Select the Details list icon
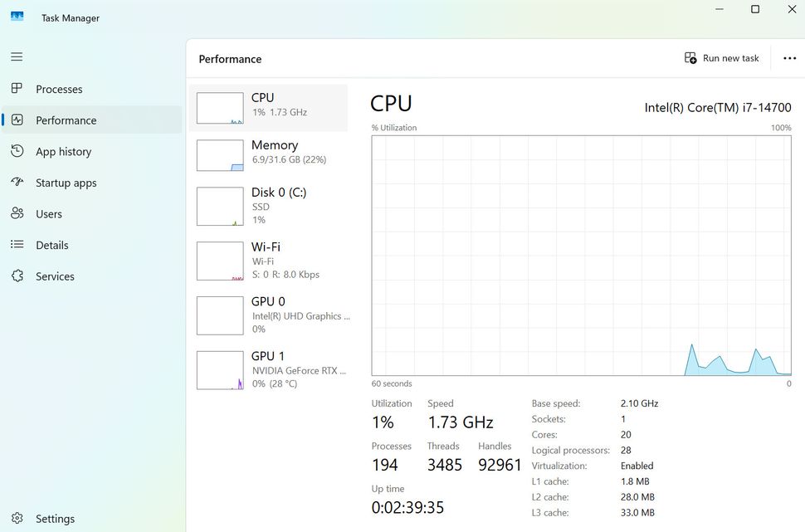The width and height of the screenshot is (805, 532). coord(17,245)
